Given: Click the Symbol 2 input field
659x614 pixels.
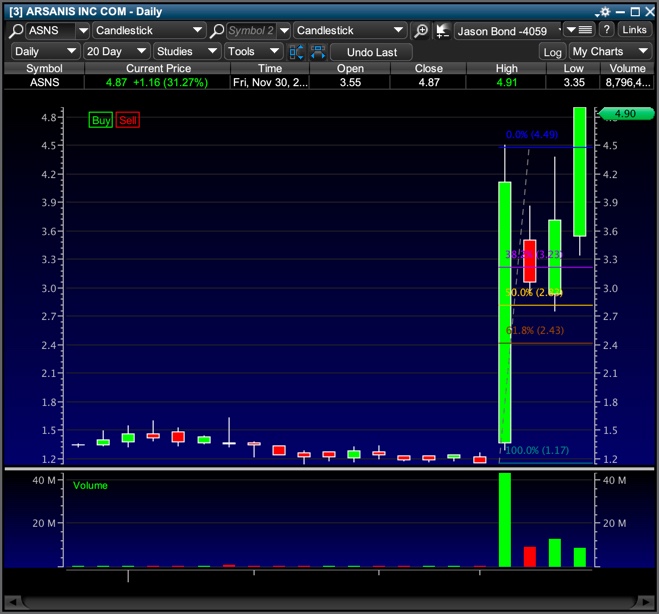Looking at the screenshot, I should [251, 31].
